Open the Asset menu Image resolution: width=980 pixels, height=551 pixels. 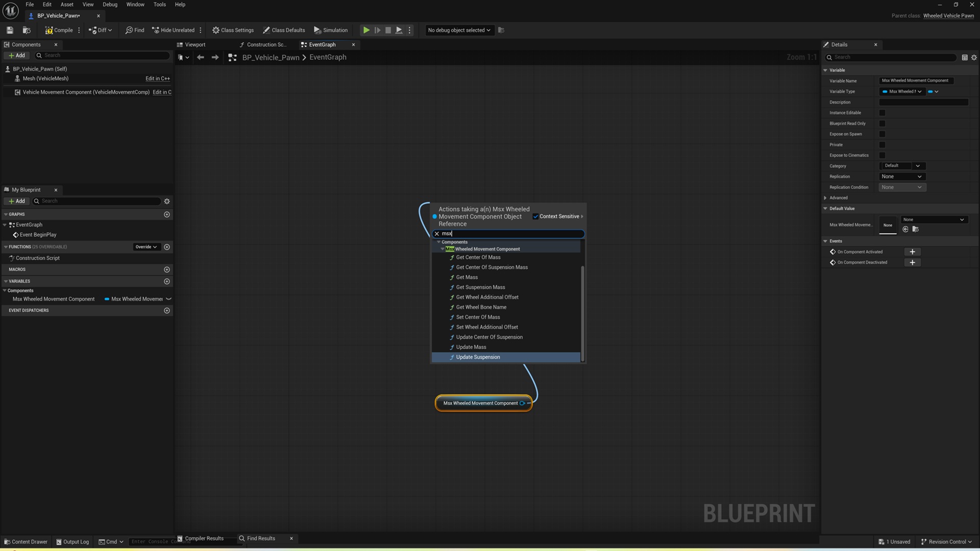(x=67, y=5)
